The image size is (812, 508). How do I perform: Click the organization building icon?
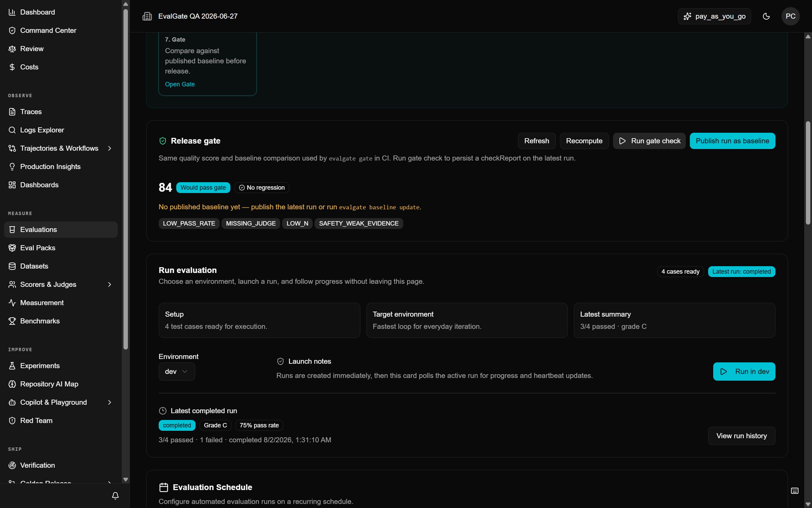pyautogui.click(x=147, y=16)
